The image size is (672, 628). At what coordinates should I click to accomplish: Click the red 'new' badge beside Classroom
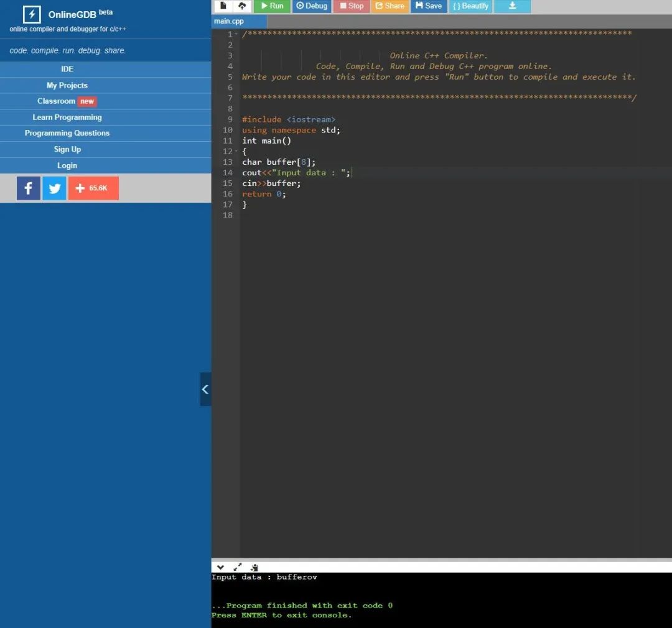coord(87,101)
